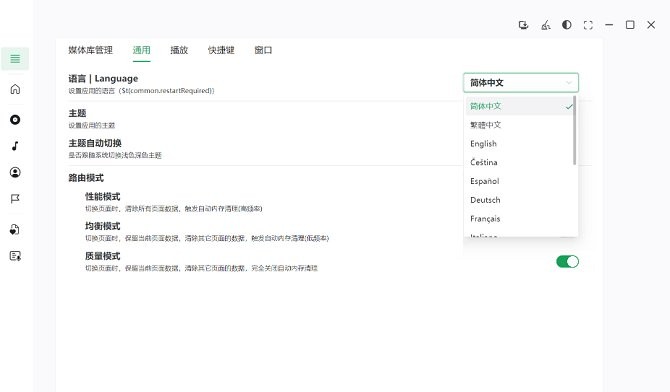Open the music note songs icon
The height and width of the screenshot is (392, 670).
pos(15,146)
